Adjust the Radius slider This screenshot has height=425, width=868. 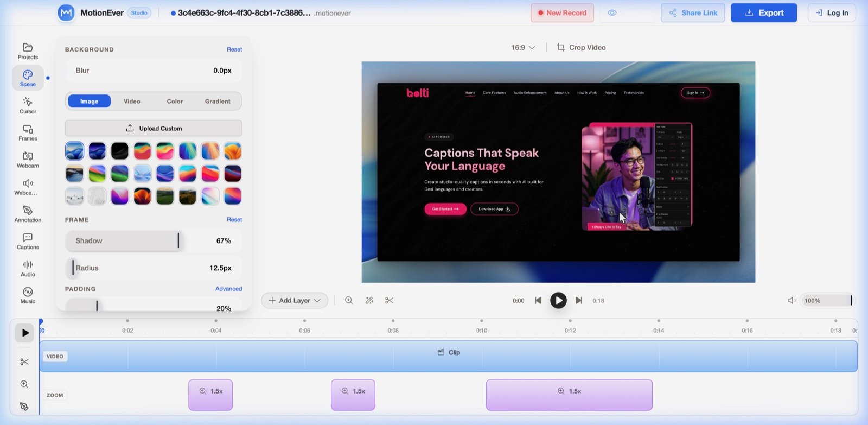coord(154,268)
